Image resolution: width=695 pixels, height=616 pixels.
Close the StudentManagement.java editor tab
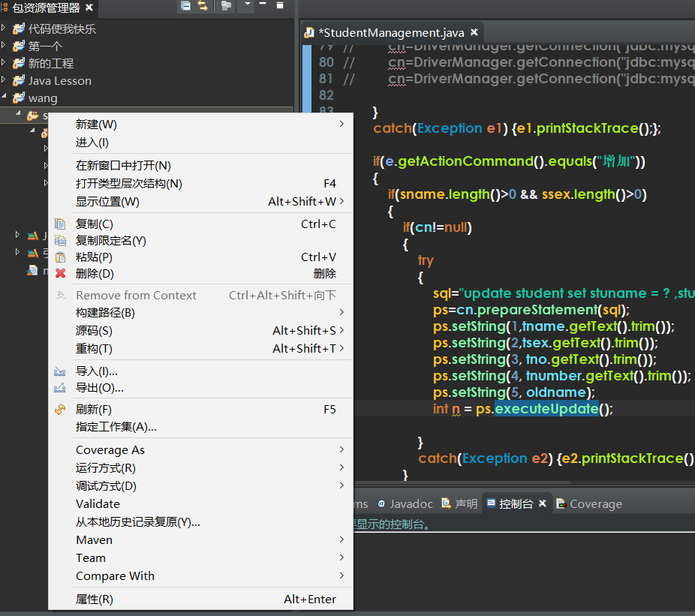[x=474, y=32]
